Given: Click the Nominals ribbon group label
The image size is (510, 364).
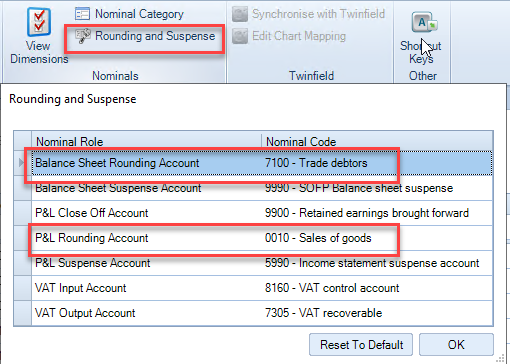Looking at the screenshot, I should coord(115,76).
